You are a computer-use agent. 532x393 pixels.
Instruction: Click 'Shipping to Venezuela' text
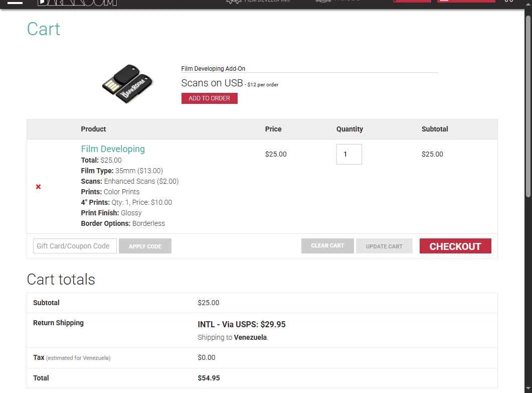pos(233,337)
